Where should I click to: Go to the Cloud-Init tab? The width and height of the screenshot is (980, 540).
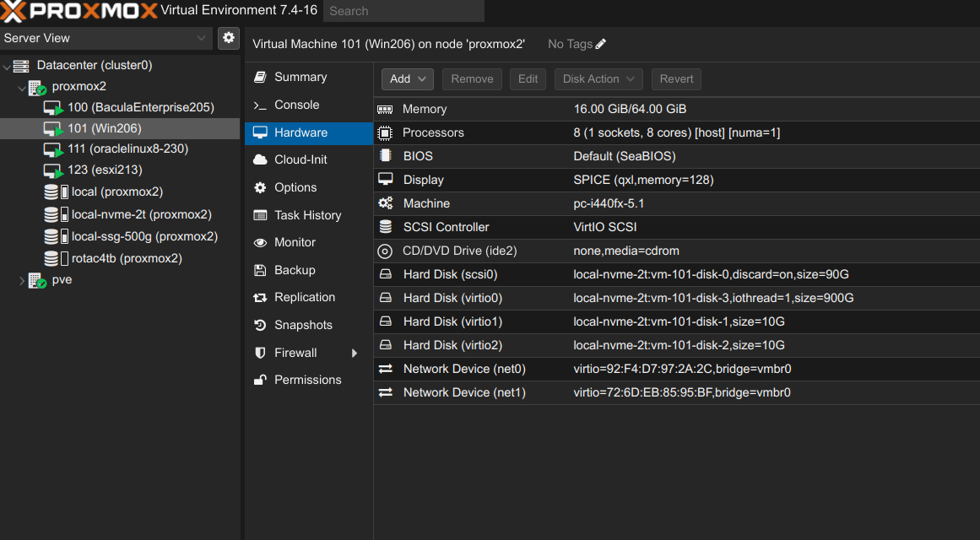[x=309, y=159]
